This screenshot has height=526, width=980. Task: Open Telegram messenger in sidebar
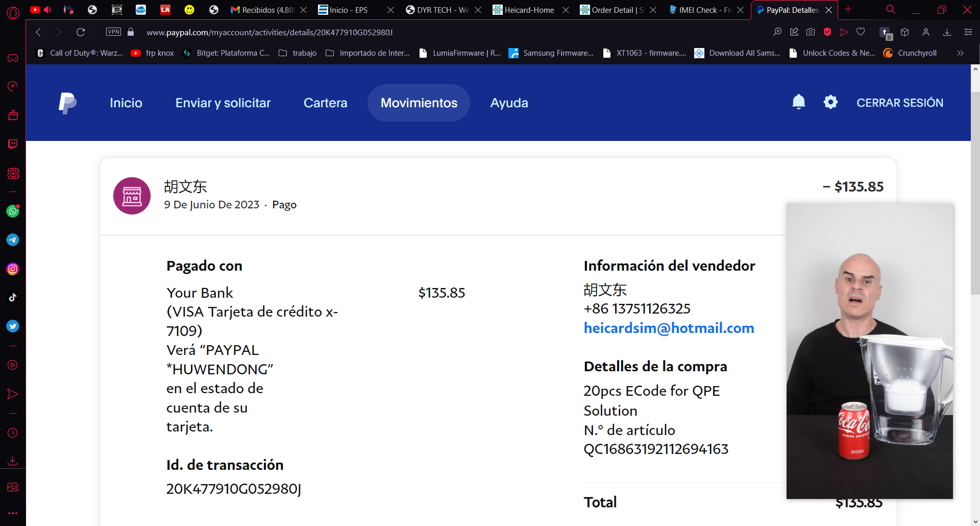13,240
